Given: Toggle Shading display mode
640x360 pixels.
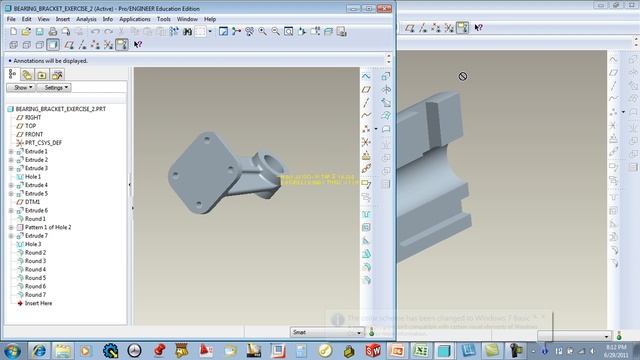Looking at the screenshot, I should pyautogui.click(x=53, y=44).
